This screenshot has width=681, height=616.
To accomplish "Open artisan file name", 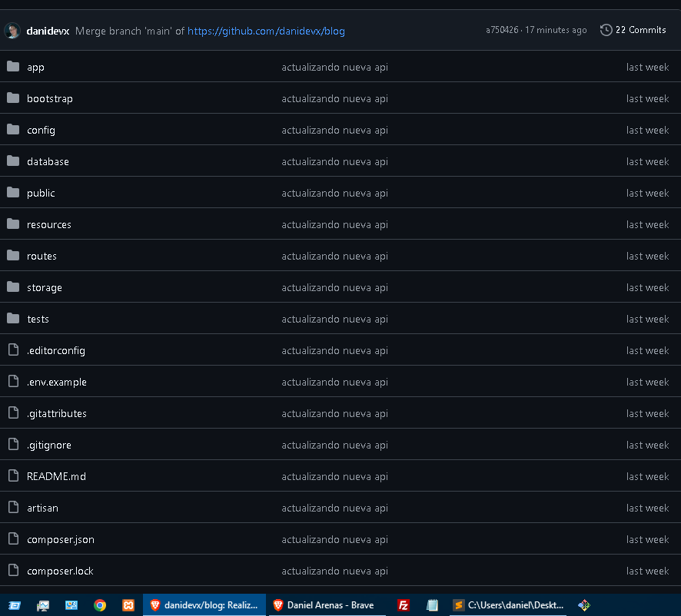I will pos(42,508).
